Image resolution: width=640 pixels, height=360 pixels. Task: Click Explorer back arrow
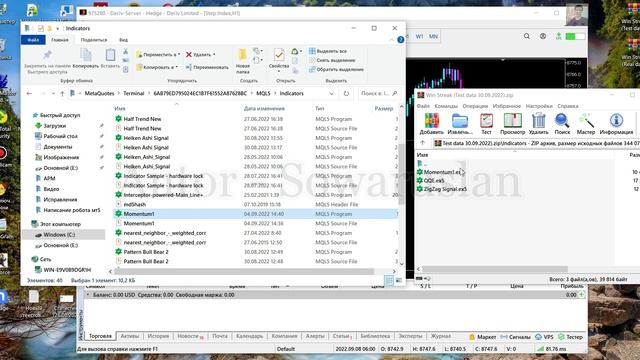click(29, 93)
